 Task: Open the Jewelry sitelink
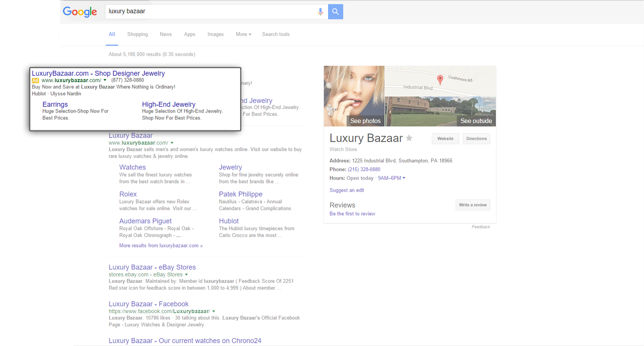pos(231,167)
